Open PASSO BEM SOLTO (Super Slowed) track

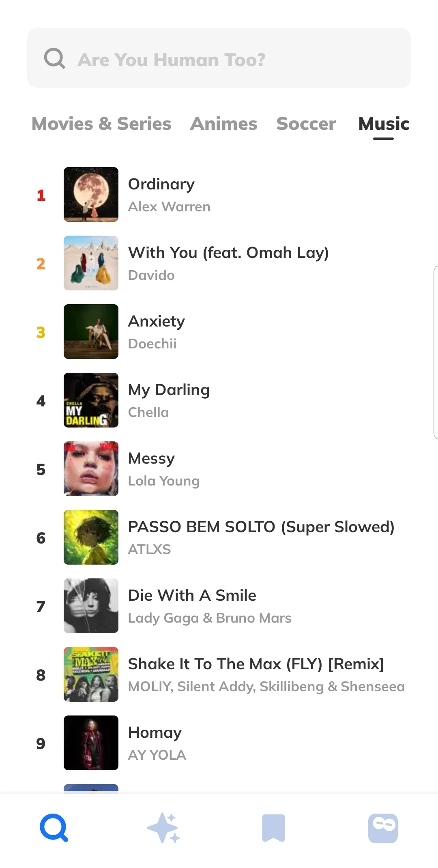pos(261,527)
